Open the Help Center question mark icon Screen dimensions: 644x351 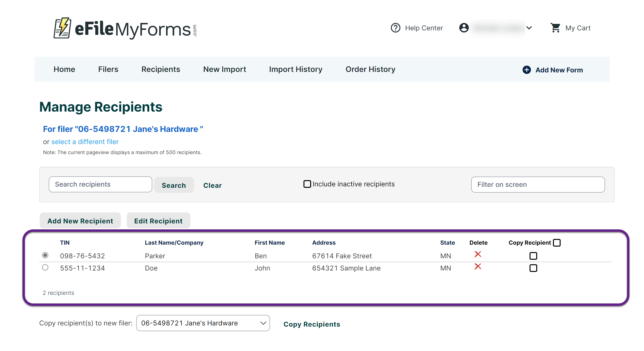pyautogui.click(x=395, y=28)
